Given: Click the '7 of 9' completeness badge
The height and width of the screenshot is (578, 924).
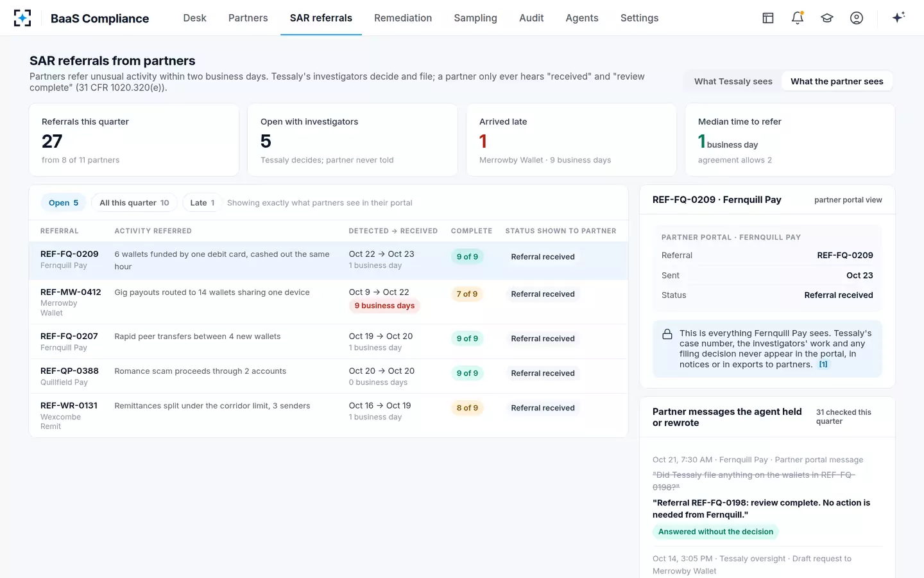Looking at the screenshot, I should tap(467, 294).
